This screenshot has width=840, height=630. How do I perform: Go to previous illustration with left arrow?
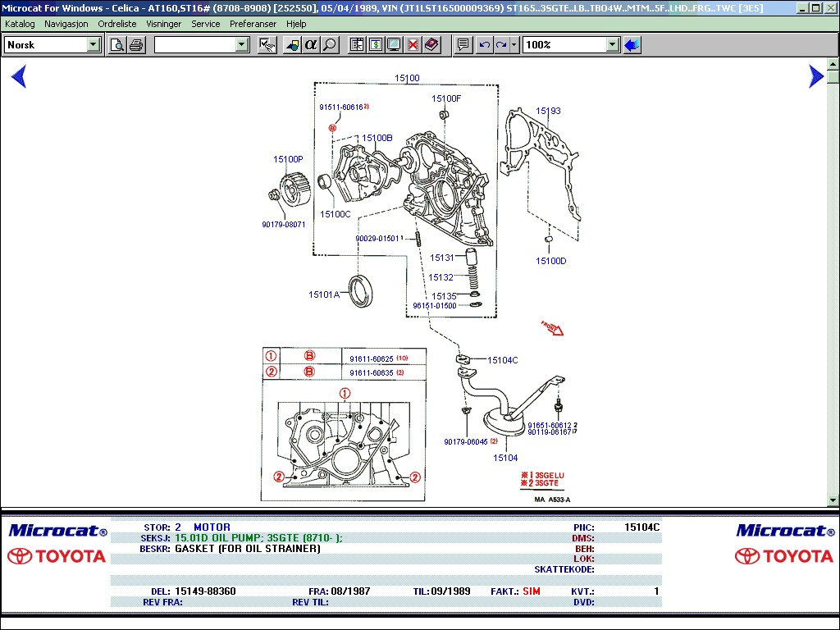pyautogui.click(x=18, y=76)
